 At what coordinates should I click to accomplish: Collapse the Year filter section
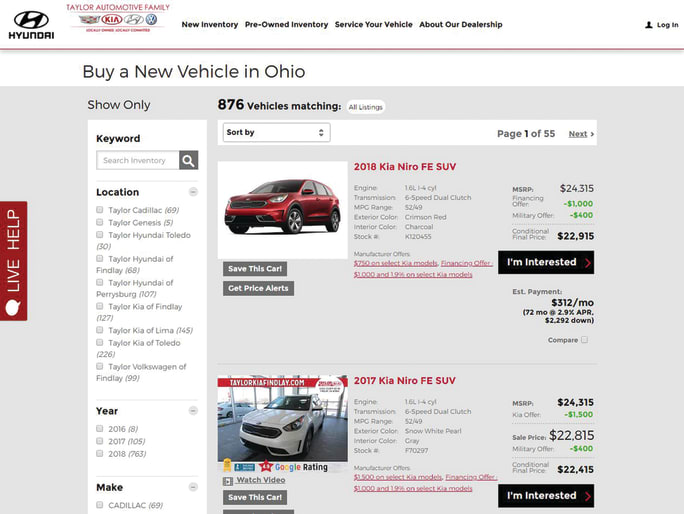point(193,411)
